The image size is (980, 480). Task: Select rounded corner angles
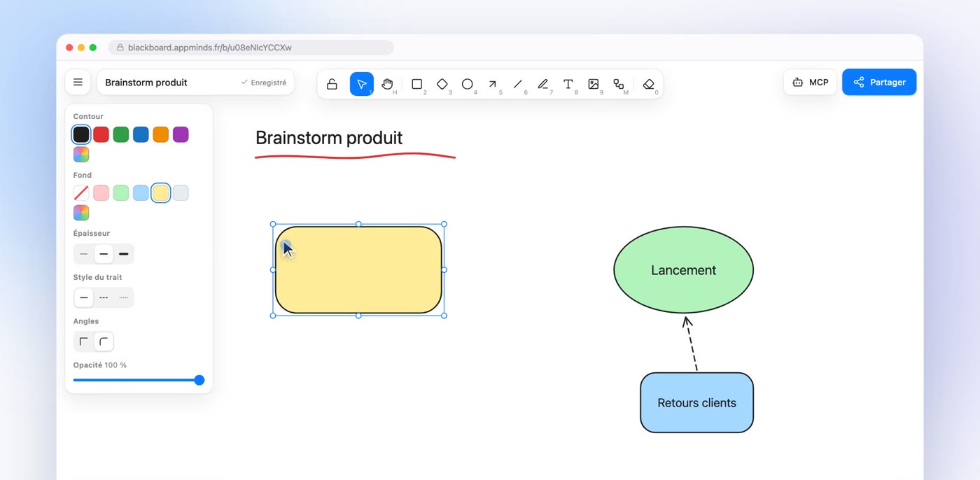104,342
